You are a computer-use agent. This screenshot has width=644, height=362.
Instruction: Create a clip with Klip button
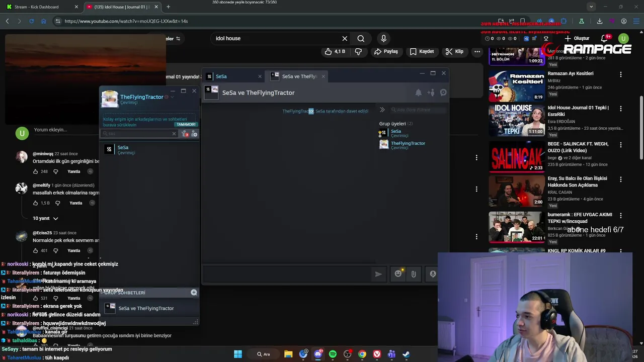454,51
